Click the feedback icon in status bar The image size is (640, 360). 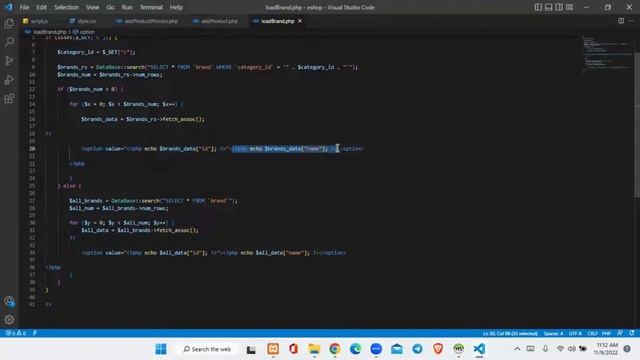[x=620, y=333]
